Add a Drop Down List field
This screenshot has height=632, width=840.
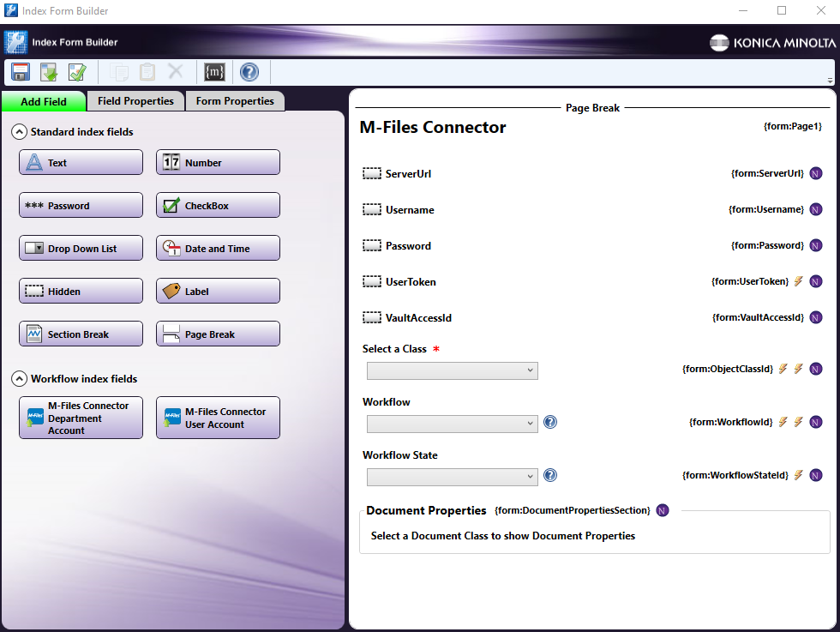point(81,248)
